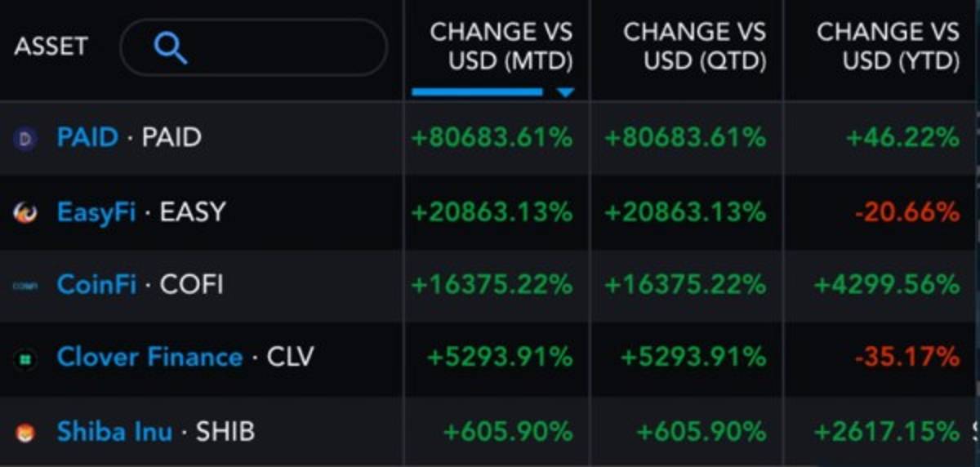Click the Shiba Inu coin logo
The image size is (980, 467).
(25, 431)
